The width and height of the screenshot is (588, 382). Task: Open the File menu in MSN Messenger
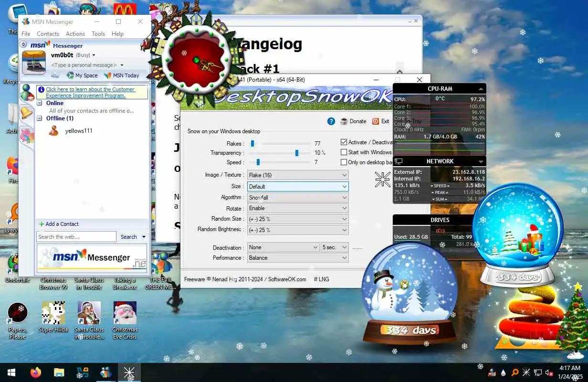click(x=26, y=34)
